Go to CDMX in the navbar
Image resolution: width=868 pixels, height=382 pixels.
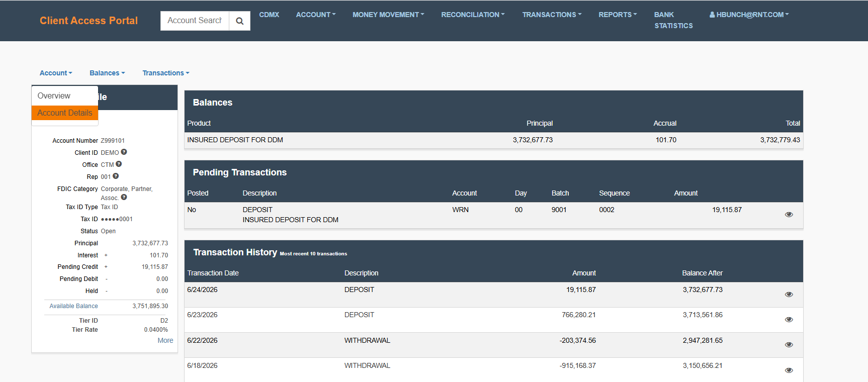pyautogui.click(x=269, y=15)
